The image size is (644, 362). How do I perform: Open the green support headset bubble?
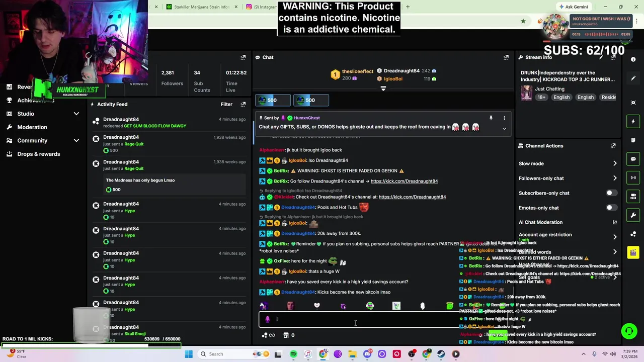tap(629, 331)
